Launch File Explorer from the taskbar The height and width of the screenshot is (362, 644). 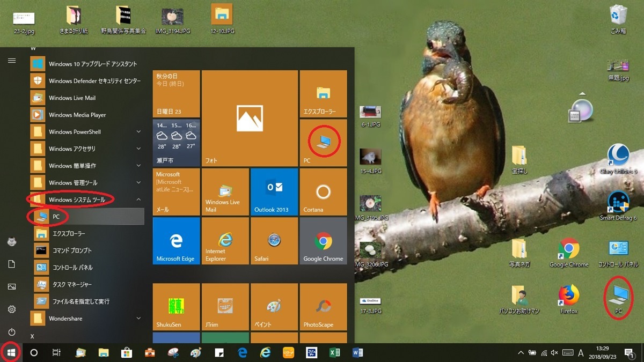(104, 352)
